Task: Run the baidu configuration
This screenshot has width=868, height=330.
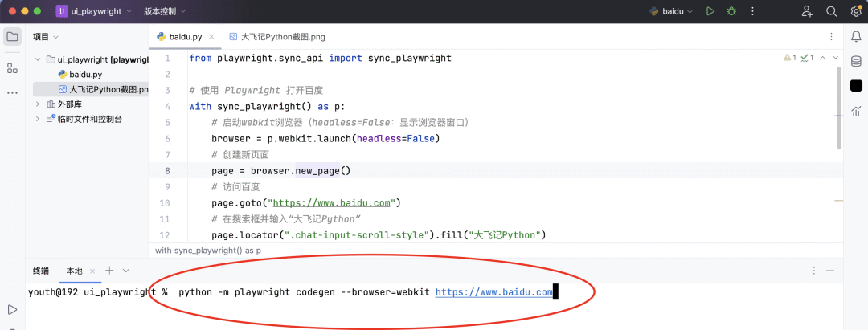Action: pyautogui.click(x=710, y=11)
